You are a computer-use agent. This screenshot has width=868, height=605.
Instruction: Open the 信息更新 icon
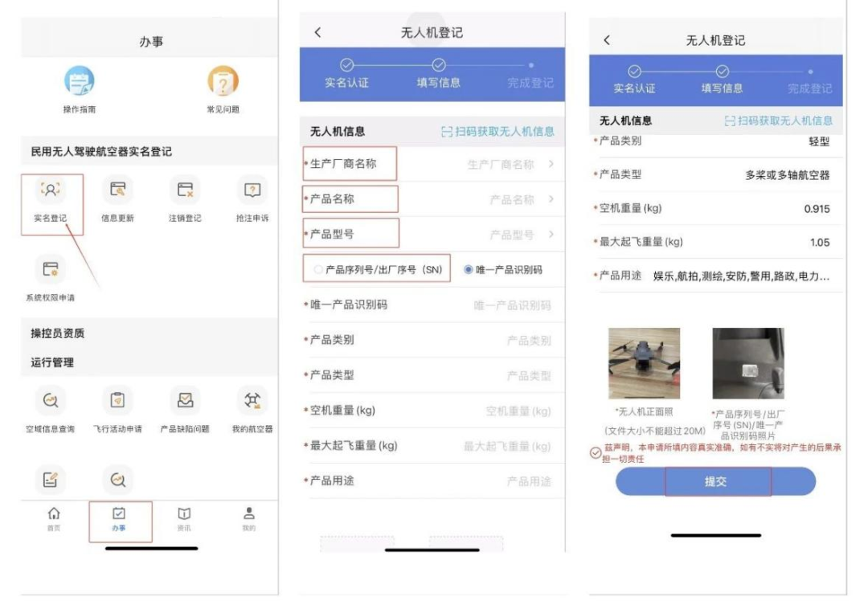(x=117, y=190)
